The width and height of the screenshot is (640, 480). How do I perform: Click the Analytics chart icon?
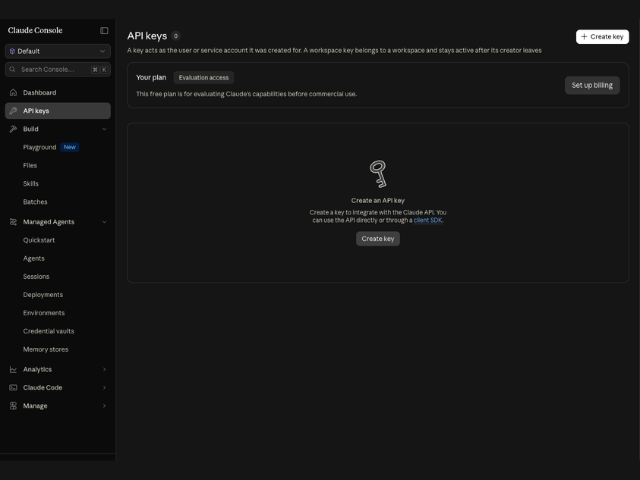click(x=13, y=369)
